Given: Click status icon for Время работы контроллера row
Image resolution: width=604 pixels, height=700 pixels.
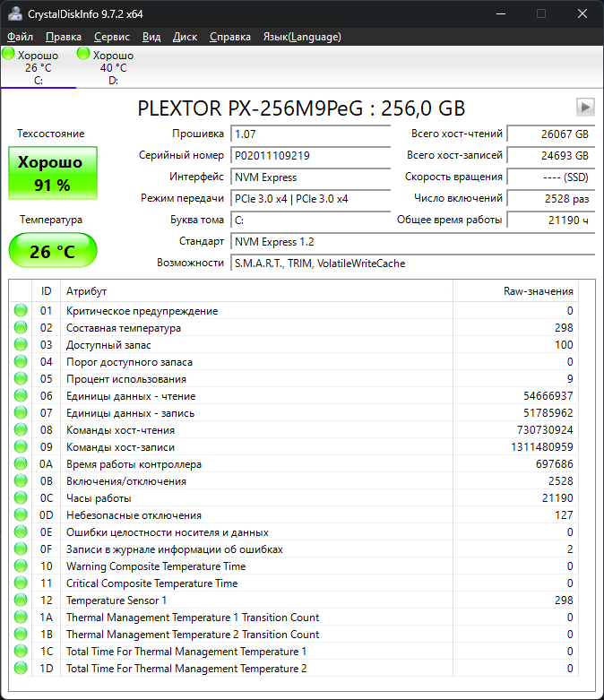Looking at the screenshot, I should point(21,463).
